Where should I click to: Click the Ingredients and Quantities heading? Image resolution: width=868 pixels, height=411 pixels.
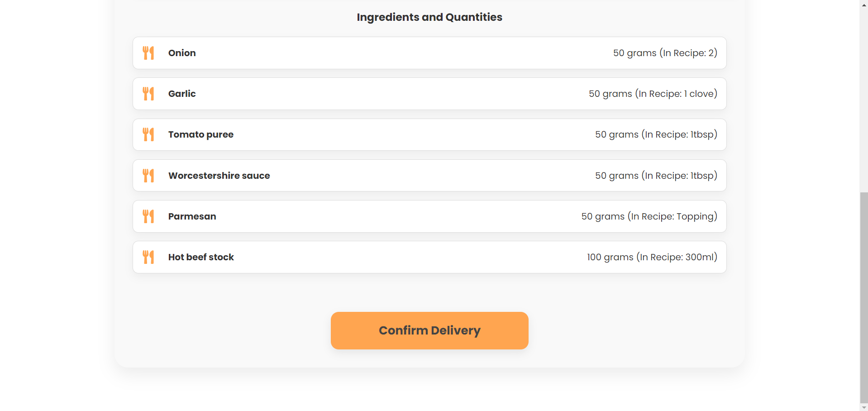(429, 17)
